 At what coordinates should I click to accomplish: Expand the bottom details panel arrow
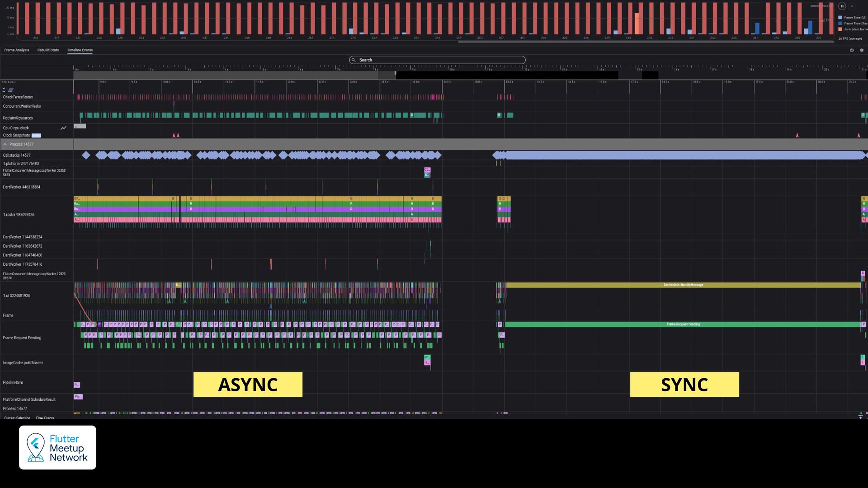[x=860, y=418]
